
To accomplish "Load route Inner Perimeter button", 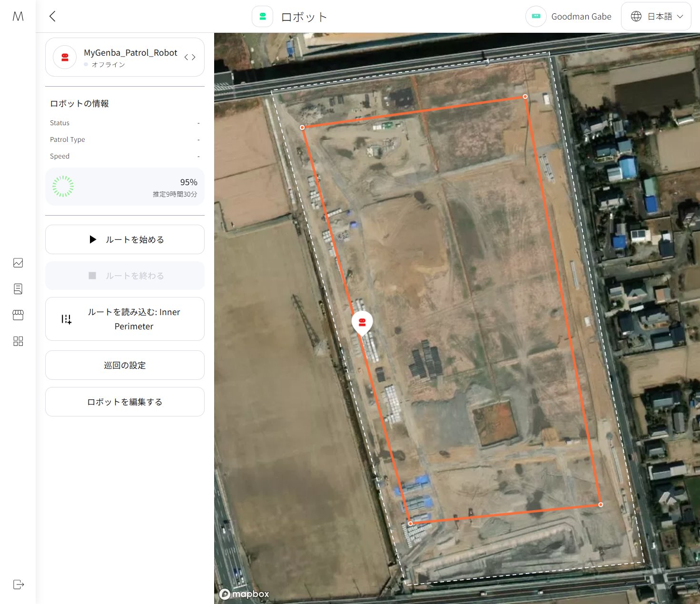I will [x=125, y=319].
